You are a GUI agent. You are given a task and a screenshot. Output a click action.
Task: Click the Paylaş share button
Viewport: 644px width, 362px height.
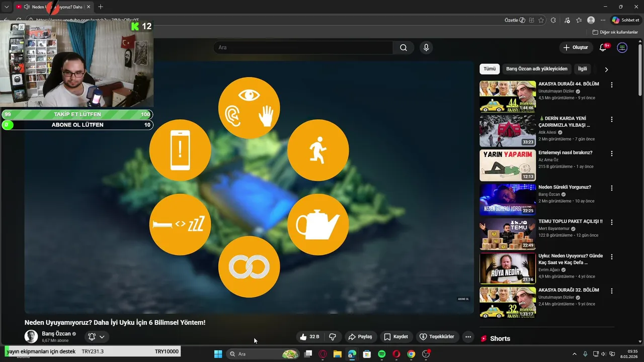coord(360,337)
